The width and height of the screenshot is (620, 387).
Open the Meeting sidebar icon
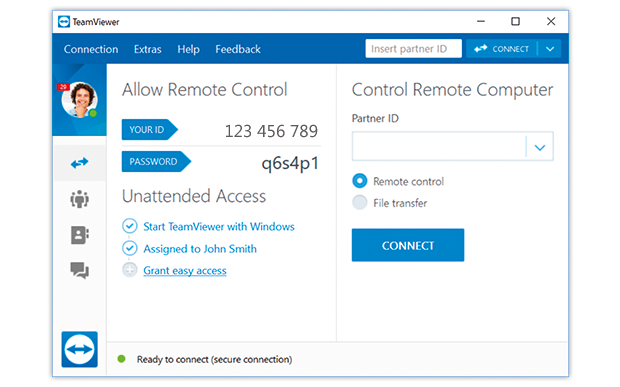(79, 199)
